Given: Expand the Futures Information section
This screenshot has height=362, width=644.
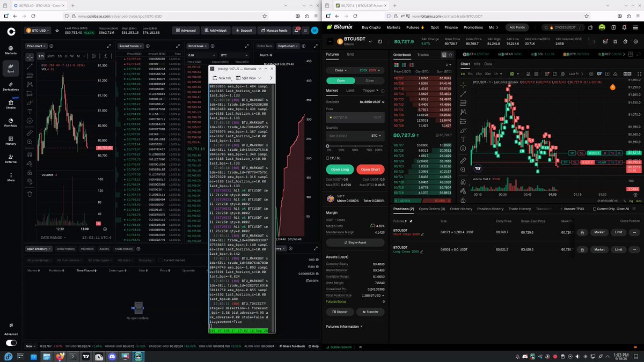Looking at the screenshot, I should pos(345,327).
